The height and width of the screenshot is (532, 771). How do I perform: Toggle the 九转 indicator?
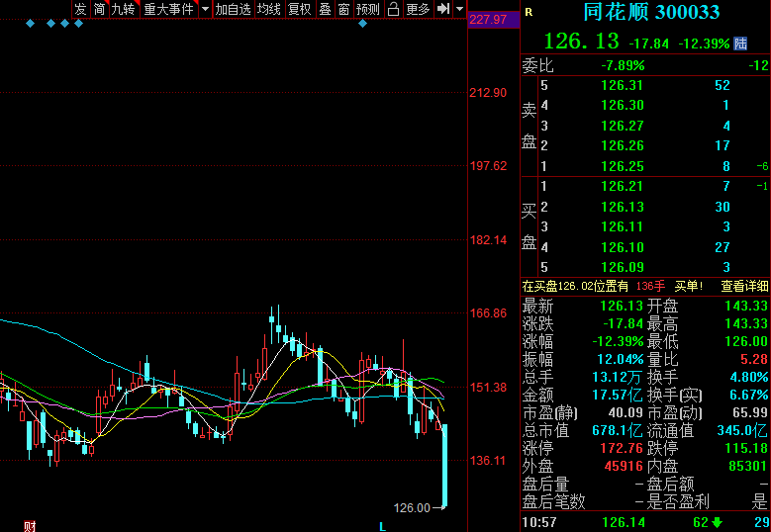click(x=123, y=9)
